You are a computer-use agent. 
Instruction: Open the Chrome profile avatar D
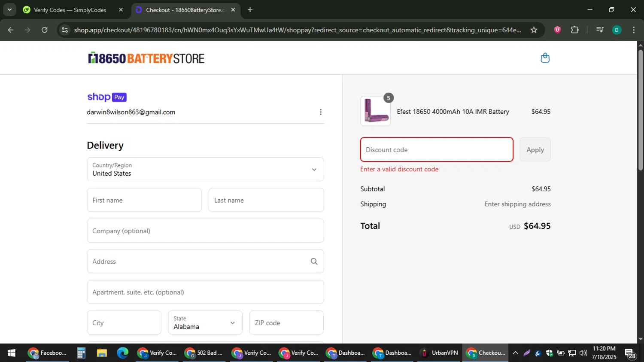[x=617, y=30]
